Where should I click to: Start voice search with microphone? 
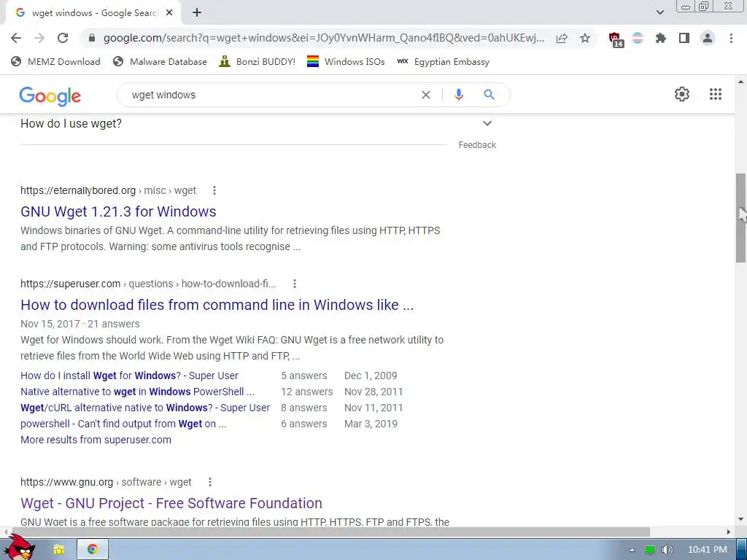click(x=458, y=95)
